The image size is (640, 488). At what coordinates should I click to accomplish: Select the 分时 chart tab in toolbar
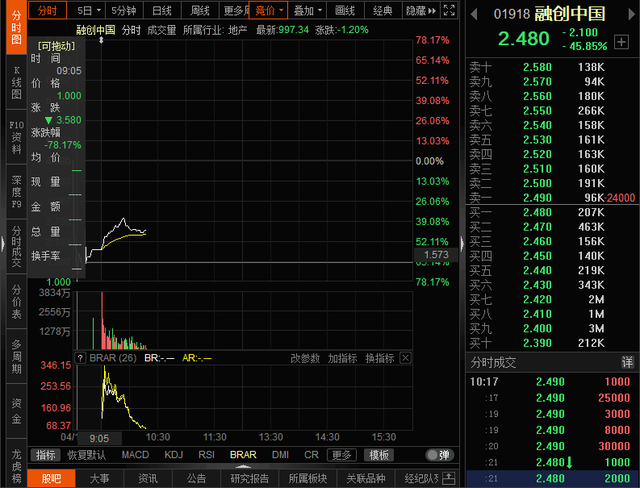[x=47, y=11]
